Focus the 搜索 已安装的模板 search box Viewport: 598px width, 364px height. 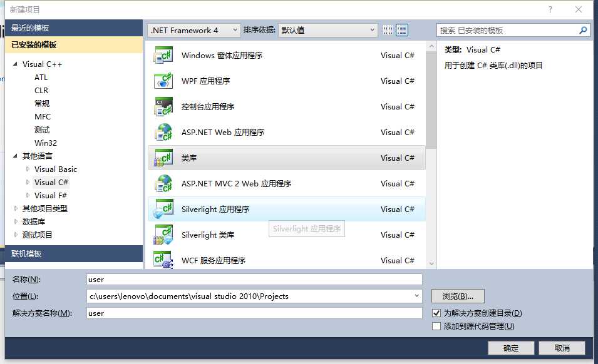(x=507, y=30)
